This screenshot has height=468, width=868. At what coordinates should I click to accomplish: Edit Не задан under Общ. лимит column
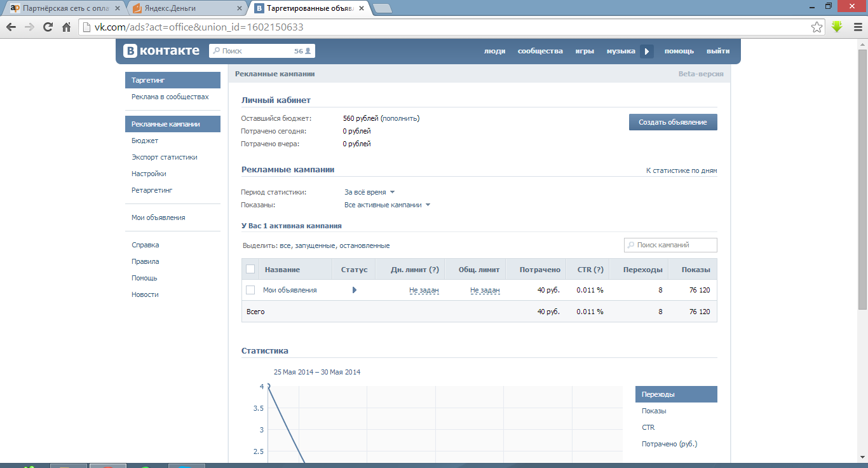click(x=485, y=290)
